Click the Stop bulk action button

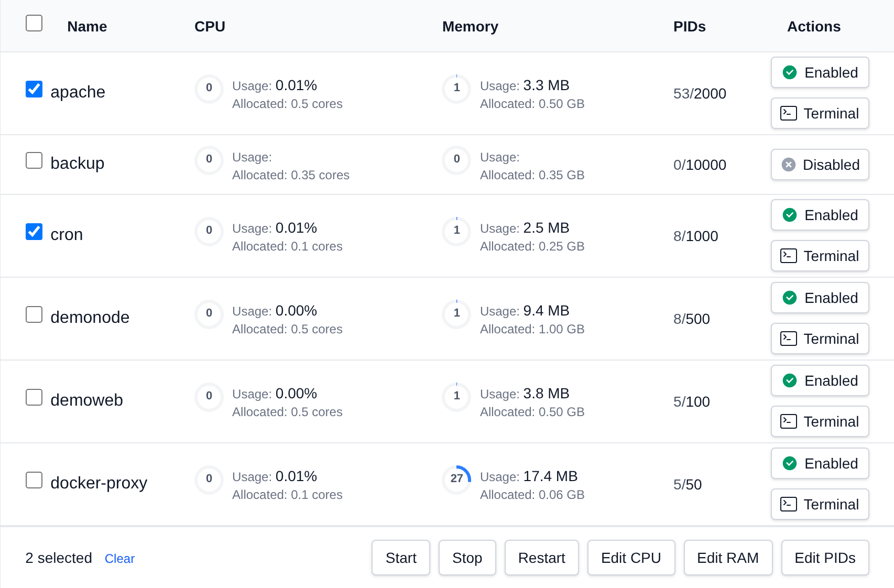pos(467,558)
